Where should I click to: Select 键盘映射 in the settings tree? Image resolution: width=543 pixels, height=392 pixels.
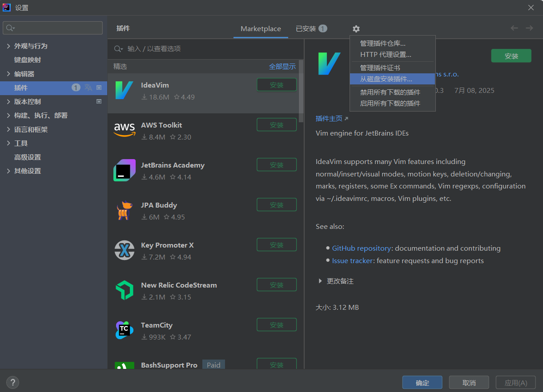click(x=28, y=60)
